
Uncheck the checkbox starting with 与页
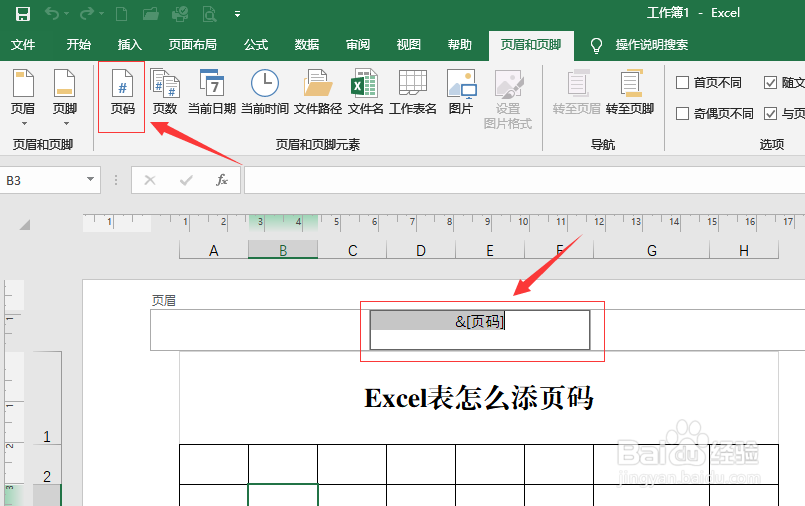[x=771, y=113]
